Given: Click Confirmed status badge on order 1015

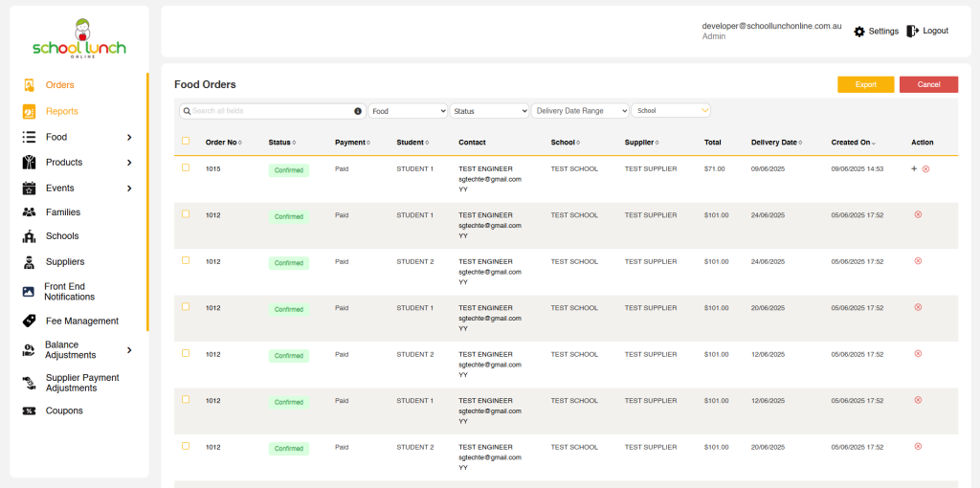Looking at the screenshot, I should point(289,170).
